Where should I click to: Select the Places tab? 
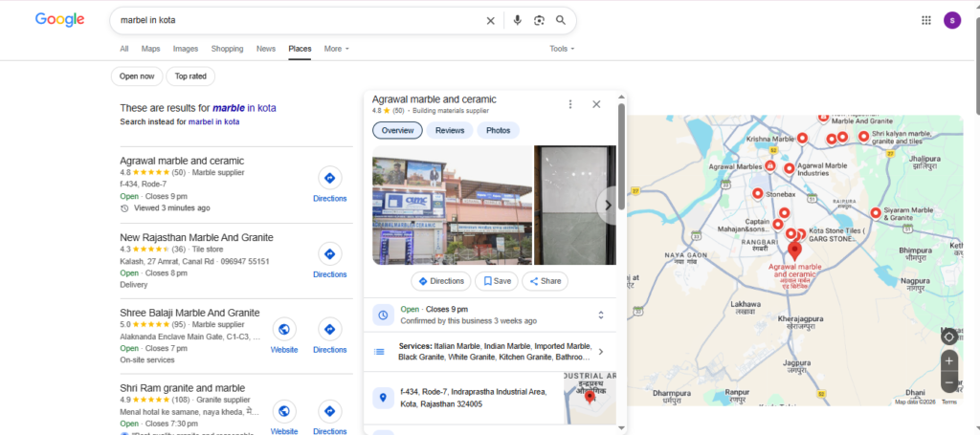click(x=300, y=49)
